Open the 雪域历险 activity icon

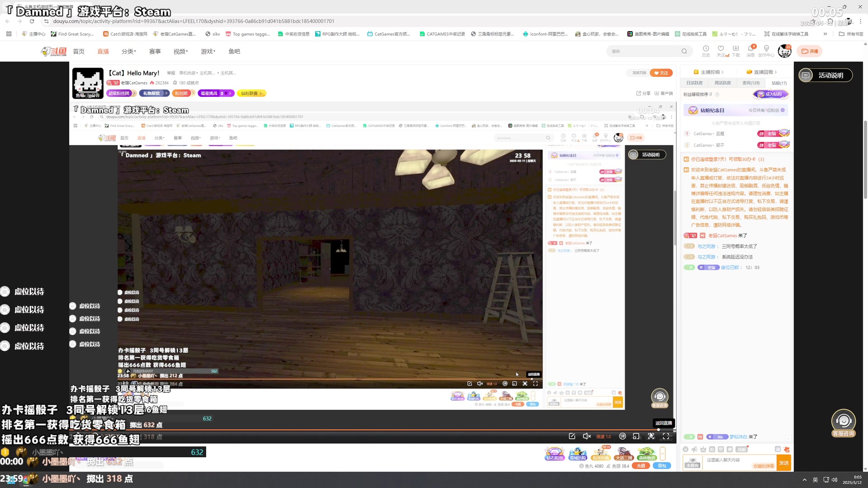[578, 454]
